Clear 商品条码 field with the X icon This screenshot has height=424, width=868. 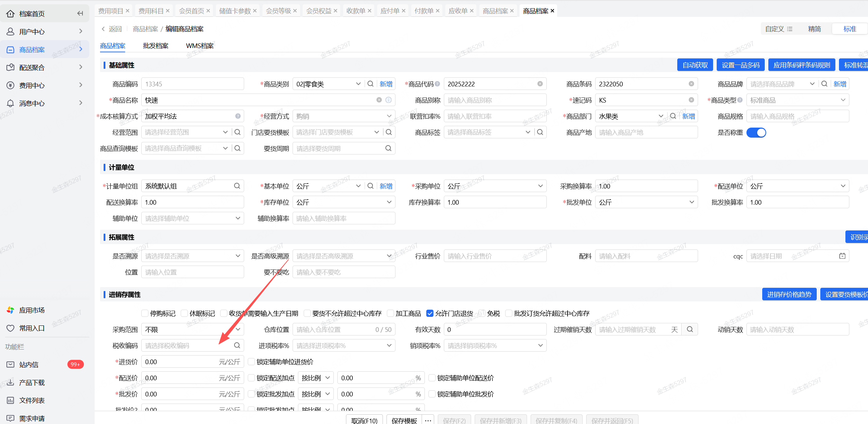(x=691, y=84)
